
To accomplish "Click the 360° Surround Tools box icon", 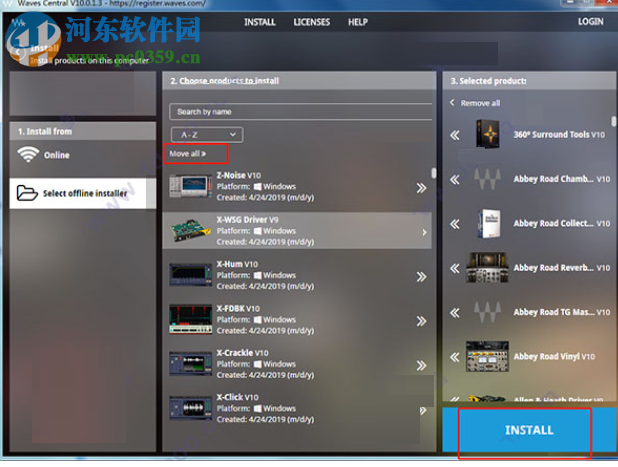I will 488,134.
